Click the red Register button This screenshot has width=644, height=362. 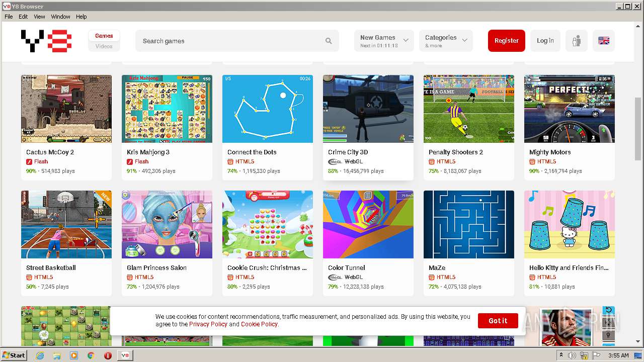point(507,41)
